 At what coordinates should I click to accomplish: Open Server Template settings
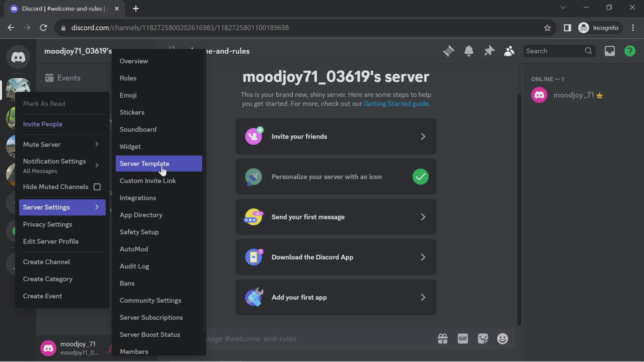click(145, 164)
